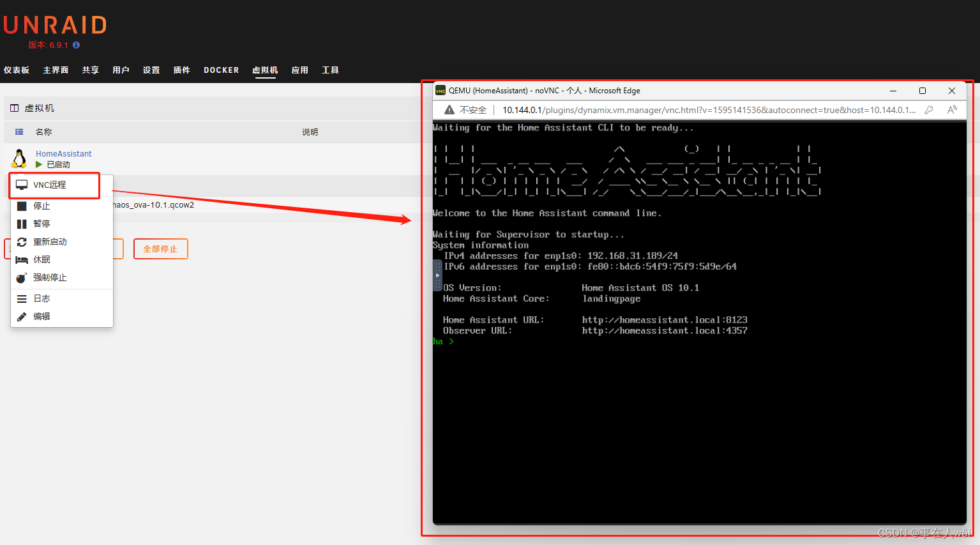
Task: Open the 仪表板 dashboard tab
Action: click(17, 70)
